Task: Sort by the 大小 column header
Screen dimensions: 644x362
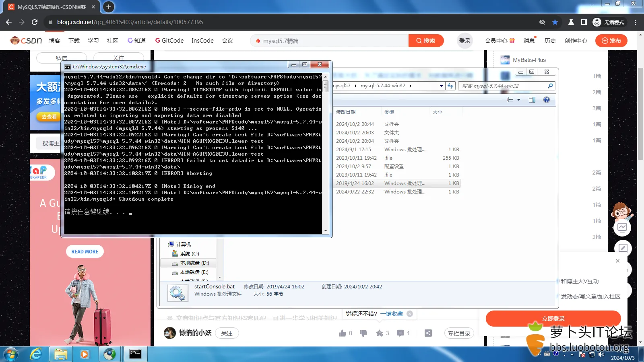Action: 438,112
